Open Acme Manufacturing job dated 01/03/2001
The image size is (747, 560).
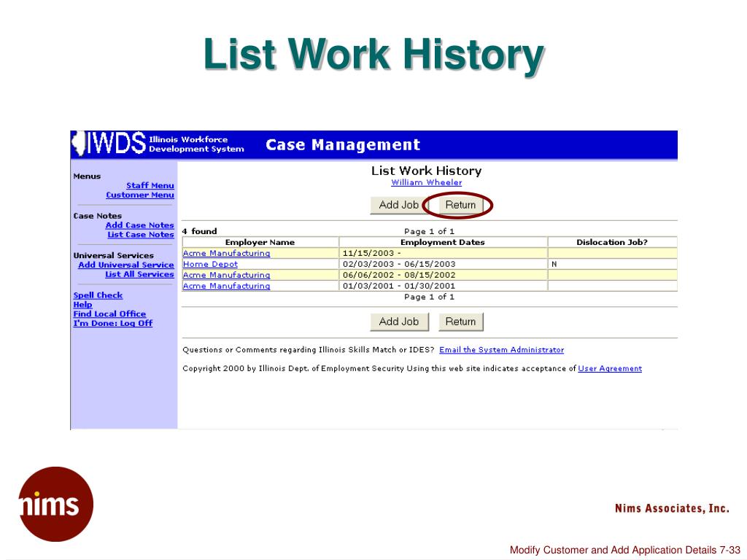[x=226, y=286]
